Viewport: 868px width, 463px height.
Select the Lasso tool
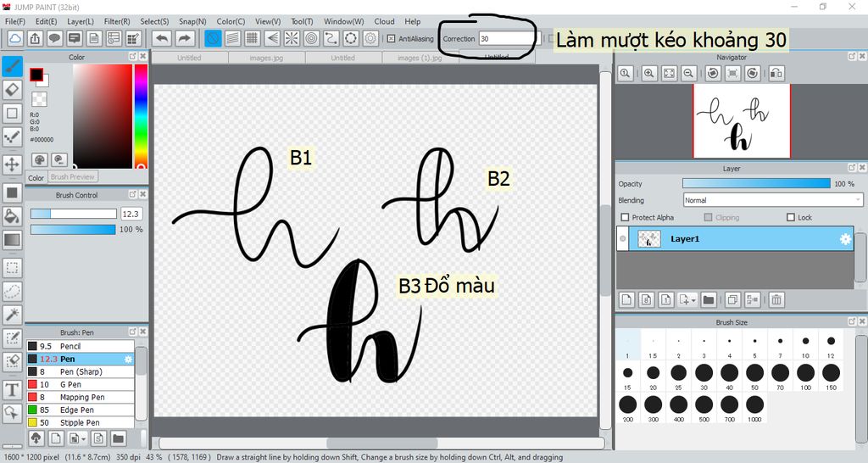(12, 291)
